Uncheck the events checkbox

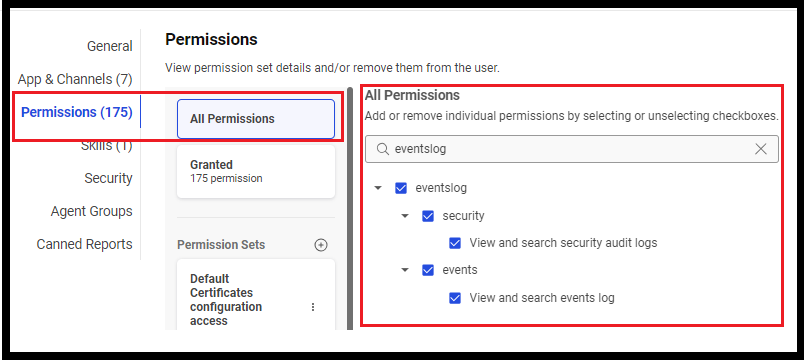428,270
